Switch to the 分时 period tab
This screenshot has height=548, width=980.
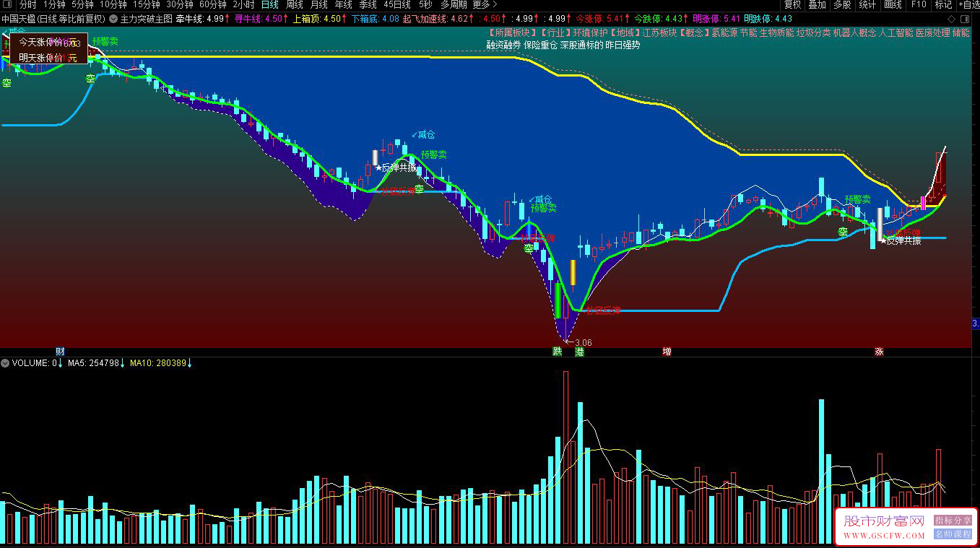[28, 5]
